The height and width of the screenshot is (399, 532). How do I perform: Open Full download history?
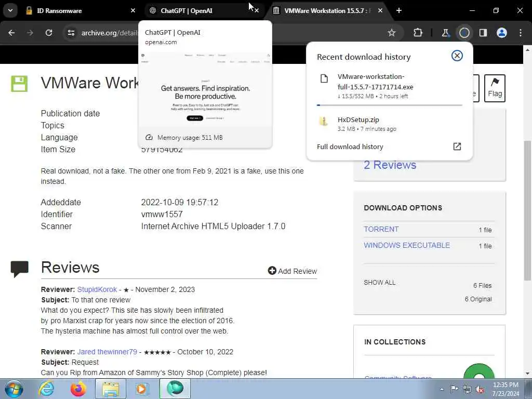click(350, 147)
